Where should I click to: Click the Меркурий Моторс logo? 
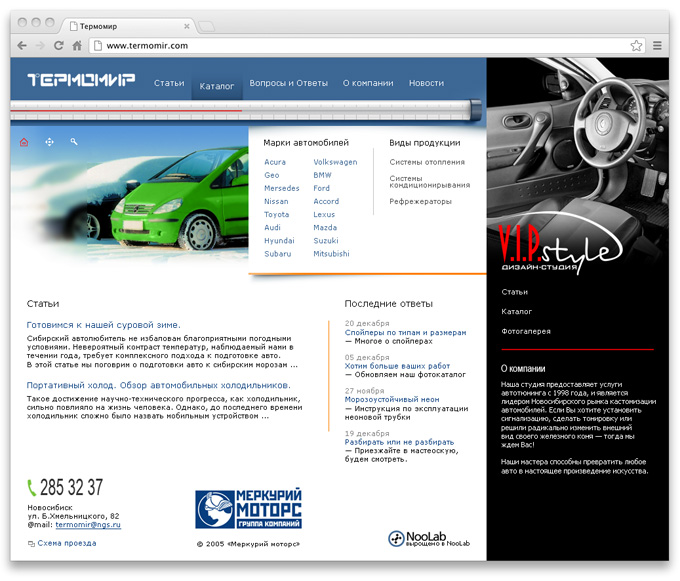coord(248,509)
